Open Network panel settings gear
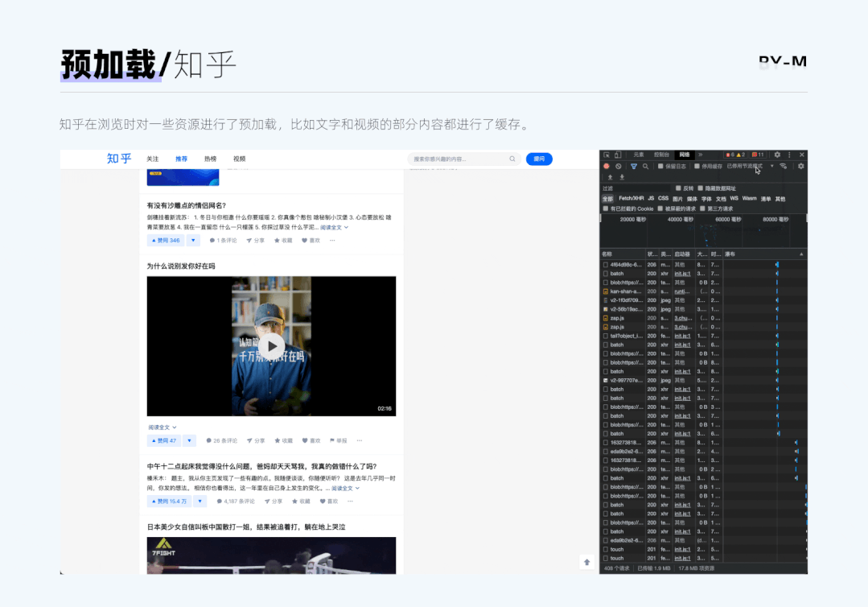 point(800,166)
